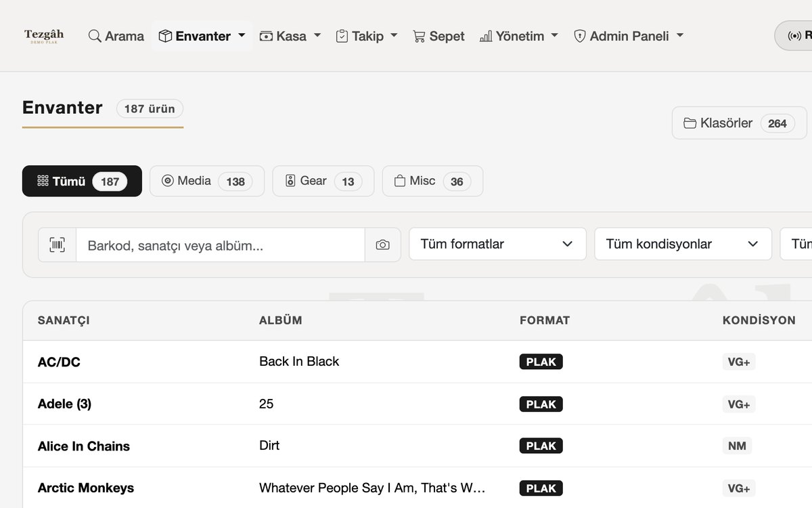This screenshot has height=508, width=812.
Task: Switch to the Misc tab
Action: [432, 181]
